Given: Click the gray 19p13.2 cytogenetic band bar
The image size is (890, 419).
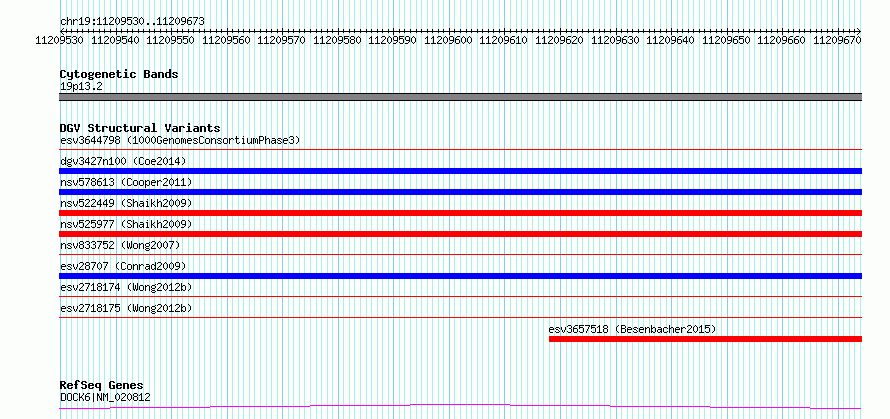Looking at the screenshot, I should [x=461, y=97].
